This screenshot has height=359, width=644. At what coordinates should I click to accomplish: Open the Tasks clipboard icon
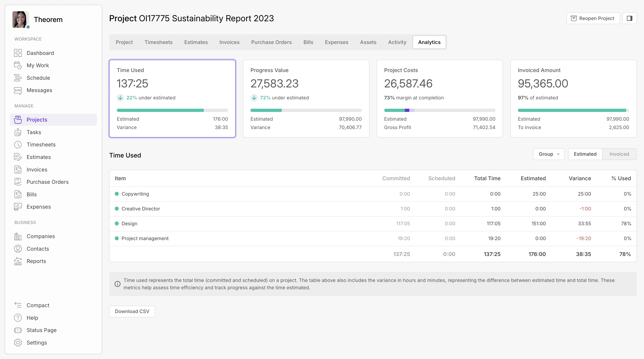coord(18,132)
